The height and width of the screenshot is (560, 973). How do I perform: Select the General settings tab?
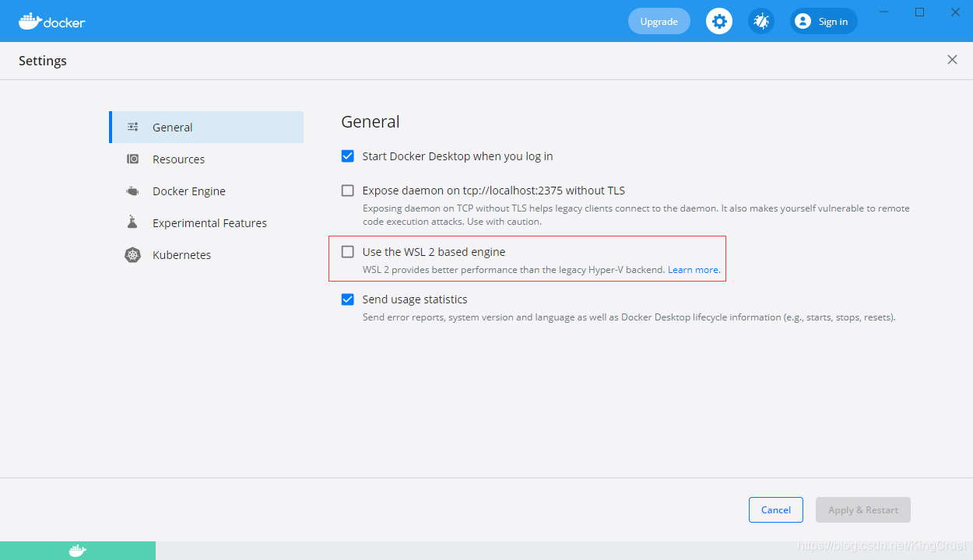coord(173,127)
